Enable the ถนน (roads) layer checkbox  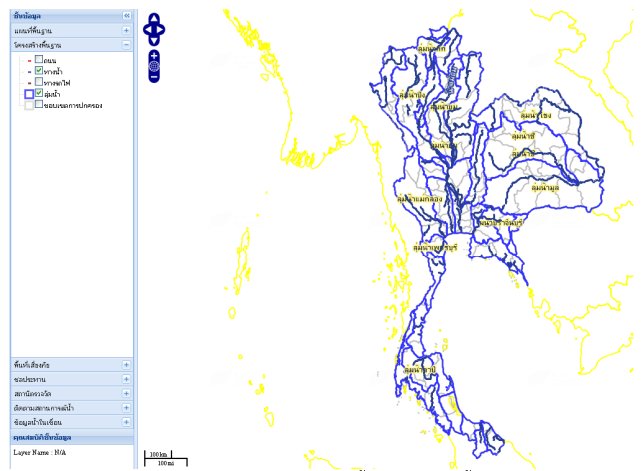click(x=38, y=60)
